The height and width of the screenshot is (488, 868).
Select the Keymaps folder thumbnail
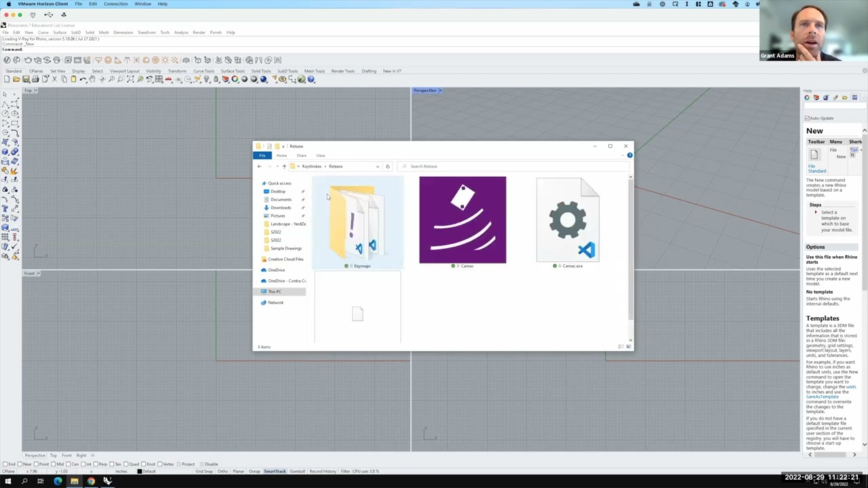[357, 222]
